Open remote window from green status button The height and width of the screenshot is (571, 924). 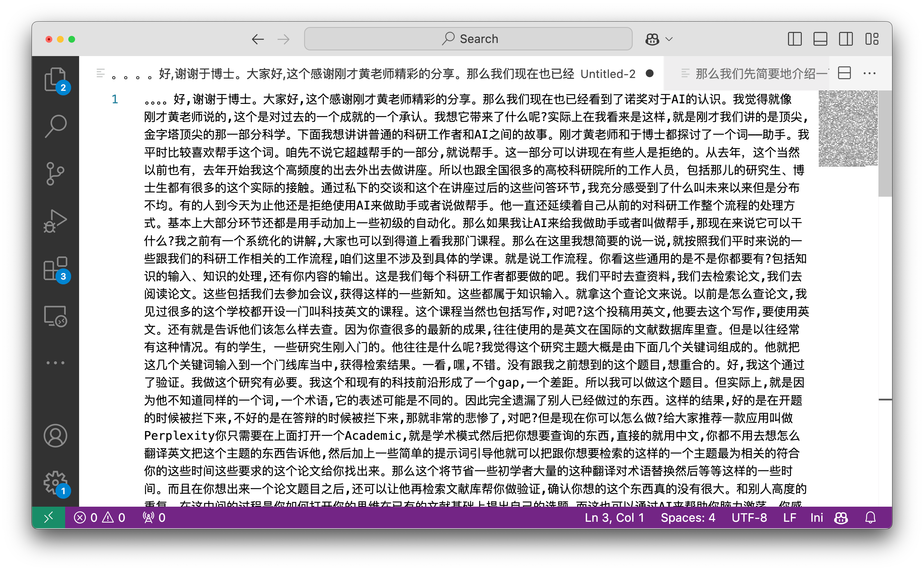tap(49, 517)
